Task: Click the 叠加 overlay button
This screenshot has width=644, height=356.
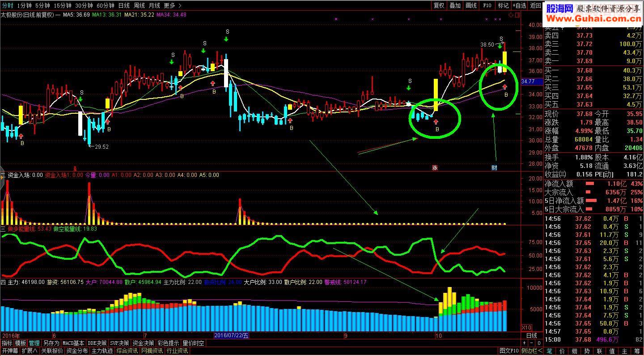Action: pyautogui.click(x=455, y=5)
